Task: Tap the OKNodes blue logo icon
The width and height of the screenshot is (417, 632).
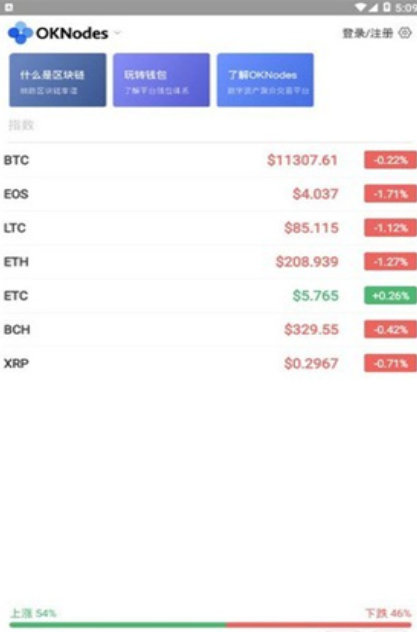Action: 20,33
